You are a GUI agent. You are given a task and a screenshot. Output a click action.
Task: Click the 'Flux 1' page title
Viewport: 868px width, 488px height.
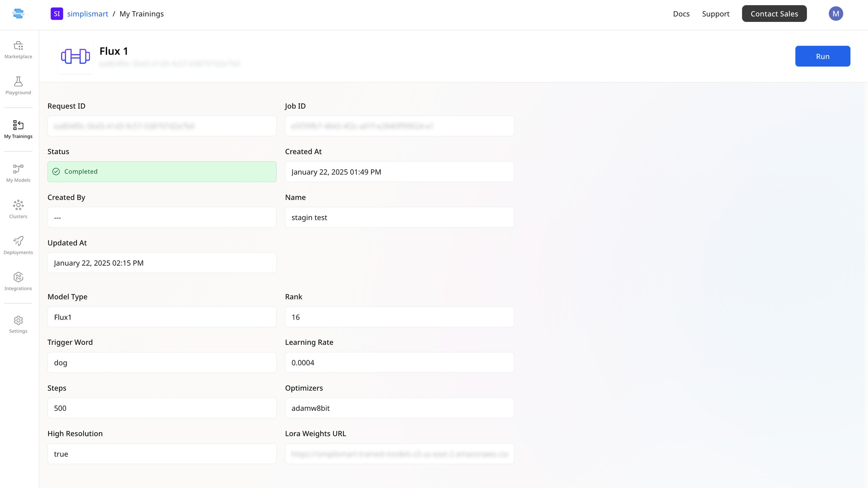coord(114,51)
